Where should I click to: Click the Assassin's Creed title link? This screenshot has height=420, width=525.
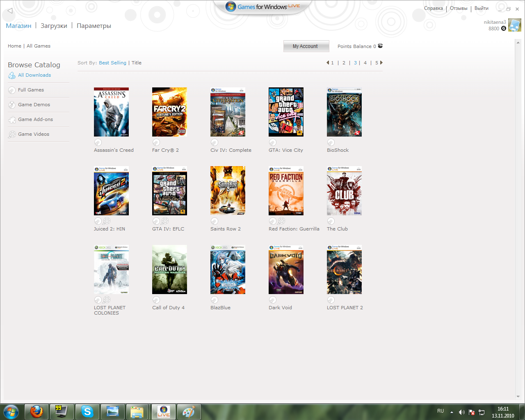[114, 150]
